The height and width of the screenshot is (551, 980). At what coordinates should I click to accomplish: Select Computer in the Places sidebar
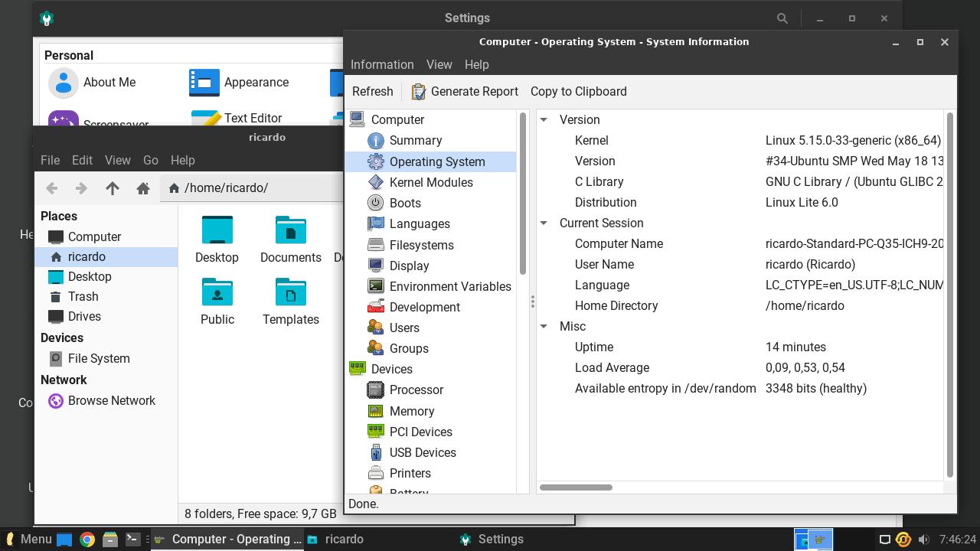(106, 237)
